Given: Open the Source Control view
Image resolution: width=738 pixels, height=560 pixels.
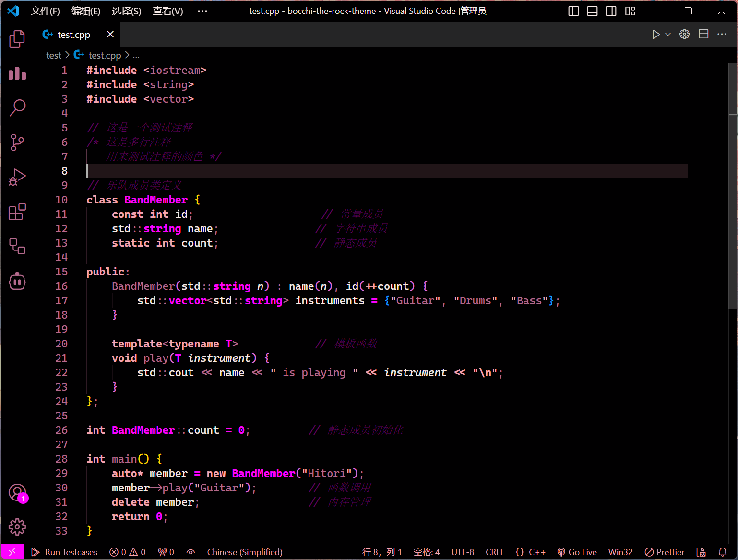Looking at the screenshot, I should coord(17,143).
